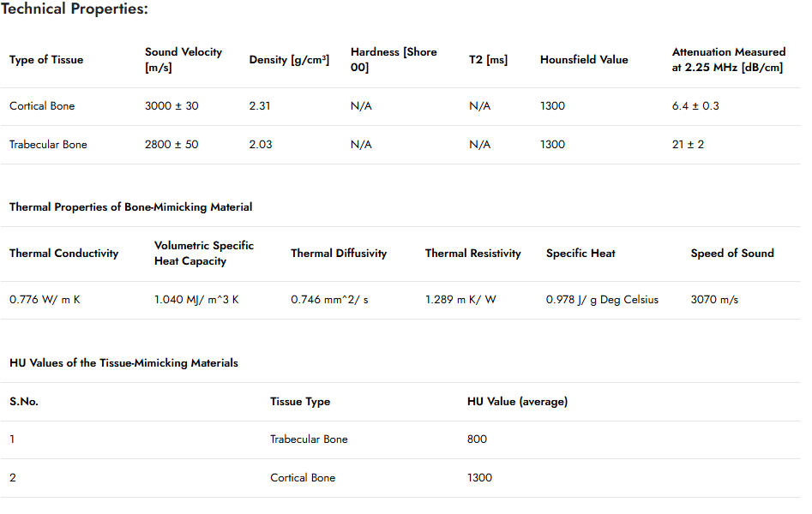
Task: Click the Thermal Conductivity header
Action: pos(64,253)
